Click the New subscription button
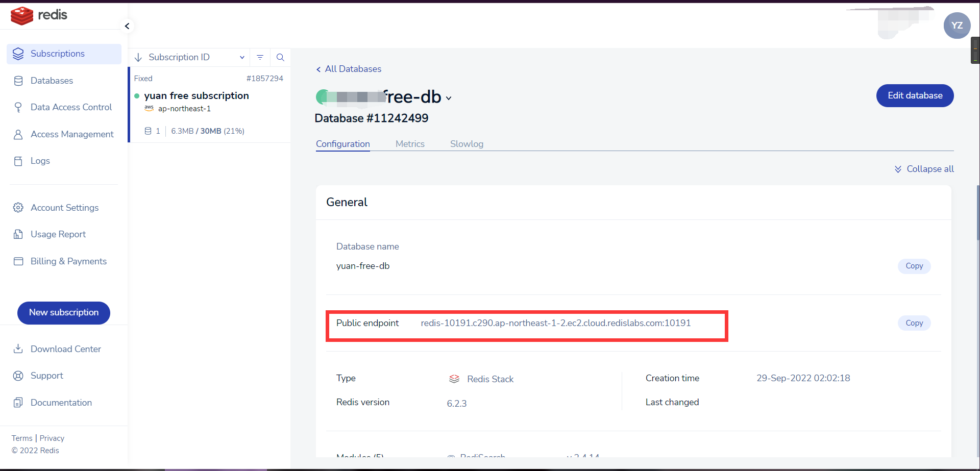Viewport: 980px width, 471px height. 64,312
